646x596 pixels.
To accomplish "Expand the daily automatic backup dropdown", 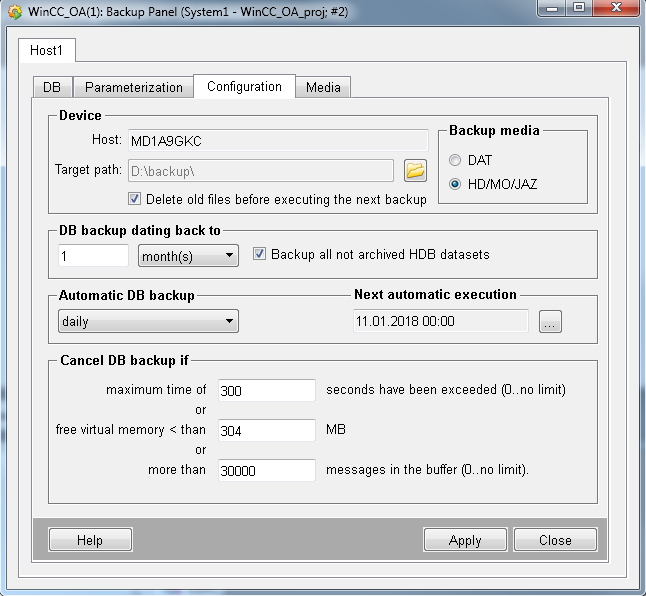I will (x=148, y=321).
